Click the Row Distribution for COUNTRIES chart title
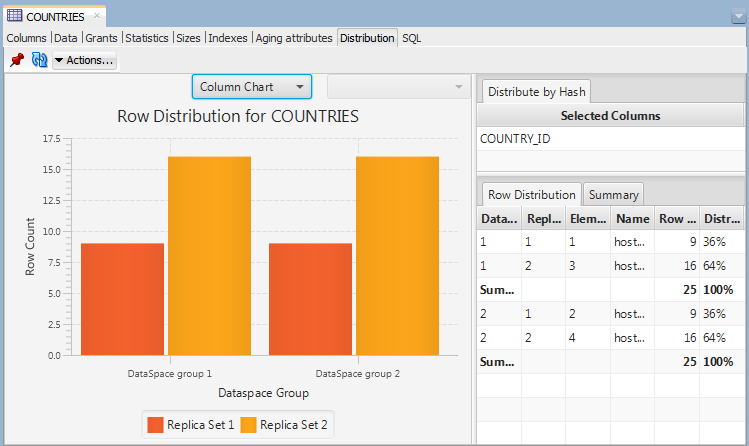This screenshot has width=749, height=446. coord(238,116)
